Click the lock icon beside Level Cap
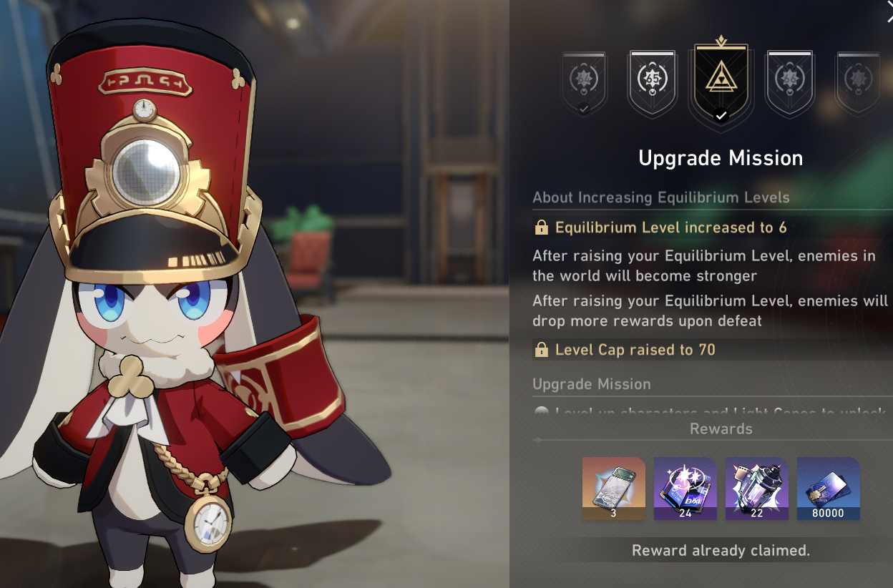 tap(542, 350)
